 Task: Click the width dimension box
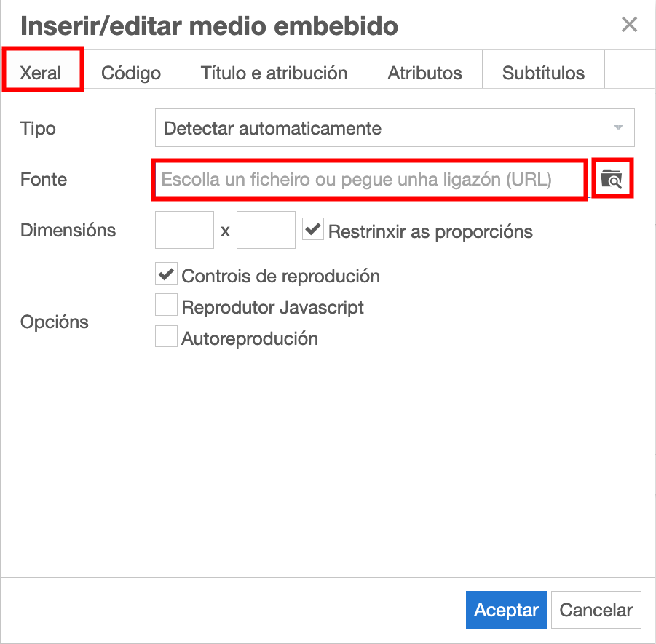coord(184,231)
